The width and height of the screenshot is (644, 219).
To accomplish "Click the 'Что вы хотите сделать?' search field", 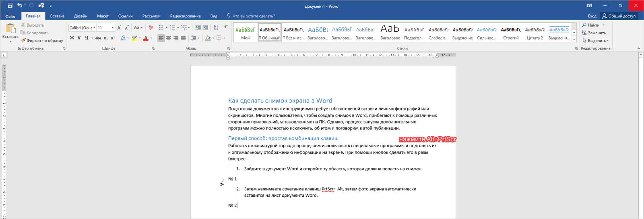I will click(253, 16).
